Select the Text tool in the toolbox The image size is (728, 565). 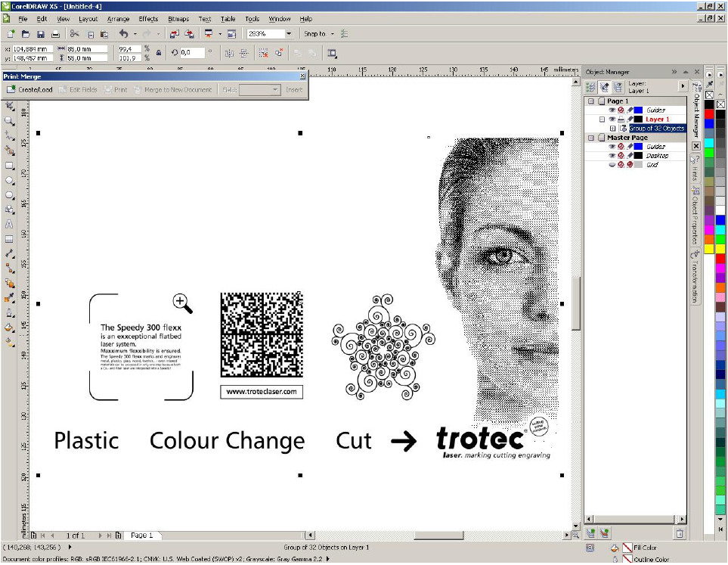pos(9,224)
